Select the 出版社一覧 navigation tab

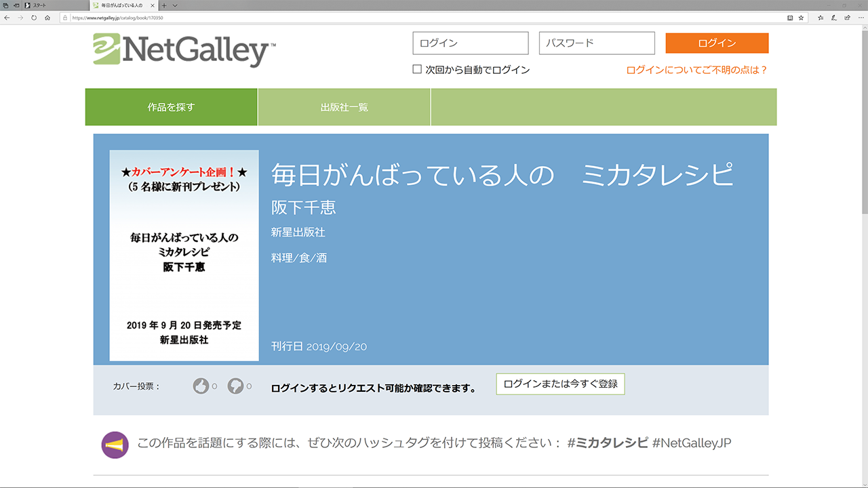[x=344, y=107]
